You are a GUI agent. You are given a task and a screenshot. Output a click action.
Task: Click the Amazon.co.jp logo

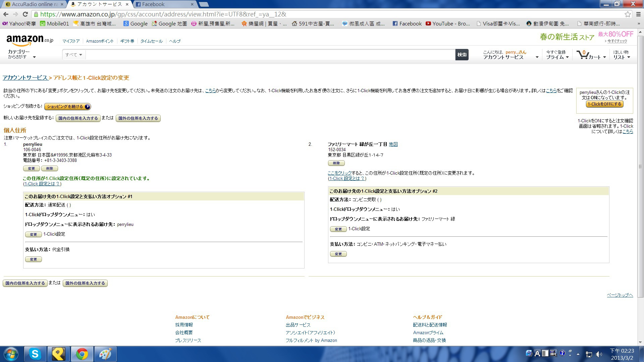[30, 41]
